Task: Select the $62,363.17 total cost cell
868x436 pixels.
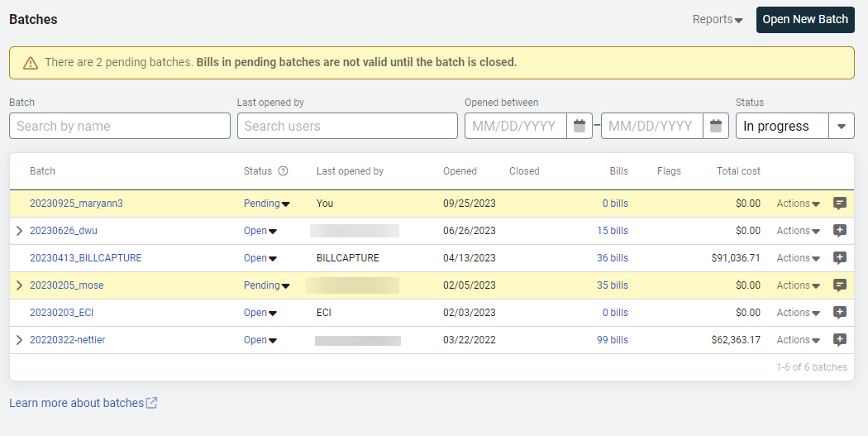Action: point(736,339)
